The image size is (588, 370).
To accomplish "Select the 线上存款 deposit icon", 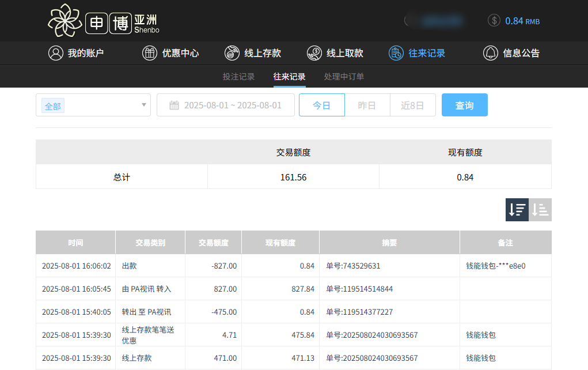I will [232, 53].
